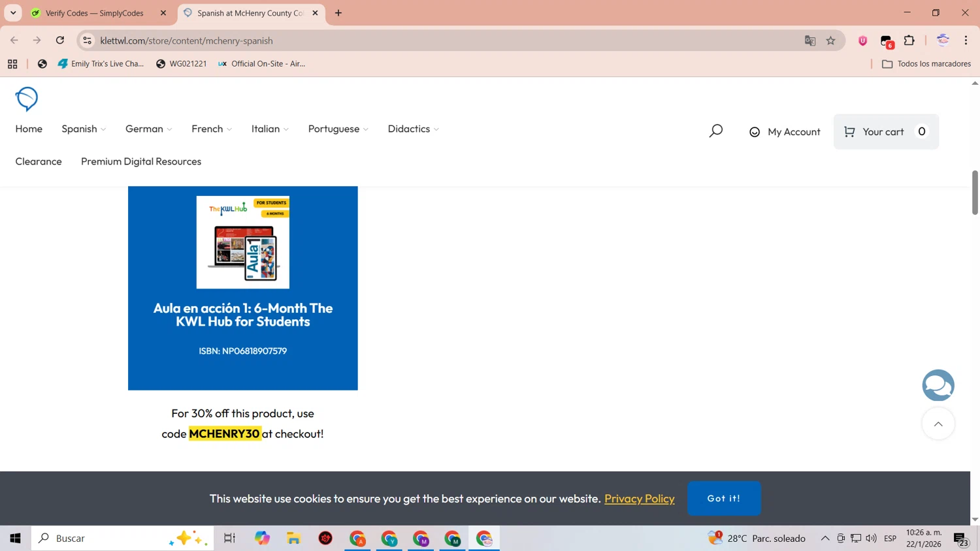Open the WG021221 bookmark
The height and width of the screenshot is (551, 980).
pos(182,64)
